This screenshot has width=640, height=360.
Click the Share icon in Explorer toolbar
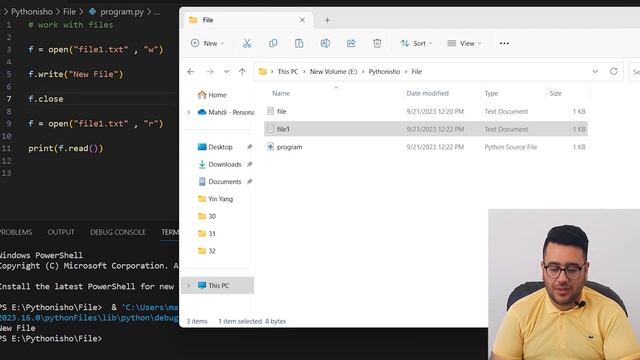[x=351, y=43]
